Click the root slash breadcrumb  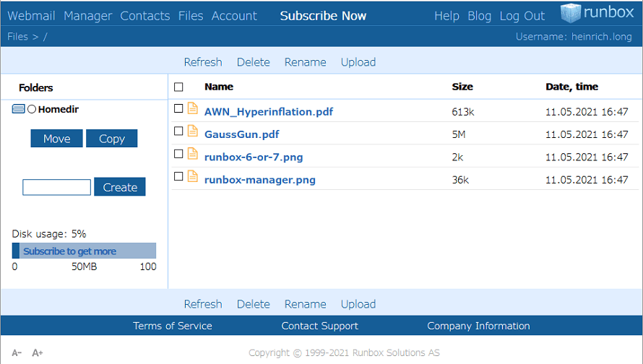pyautogui.click(x=45, y=37)
